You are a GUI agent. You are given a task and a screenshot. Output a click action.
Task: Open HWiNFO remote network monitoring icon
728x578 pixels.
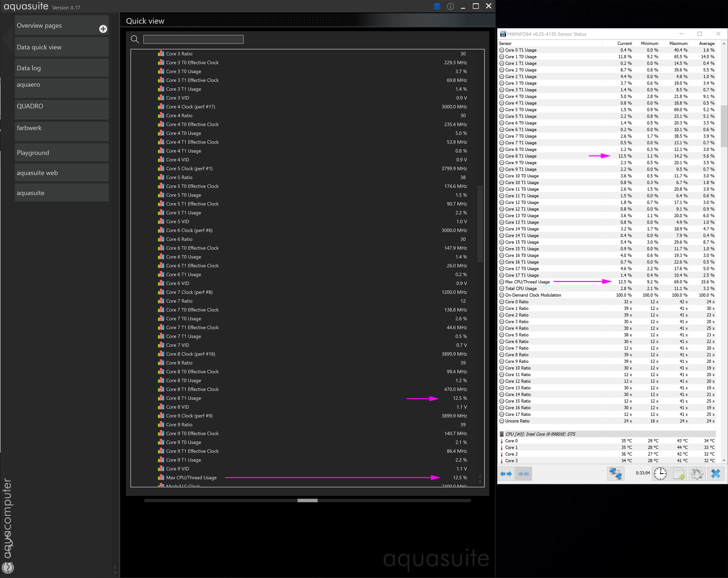pos(615,474)
